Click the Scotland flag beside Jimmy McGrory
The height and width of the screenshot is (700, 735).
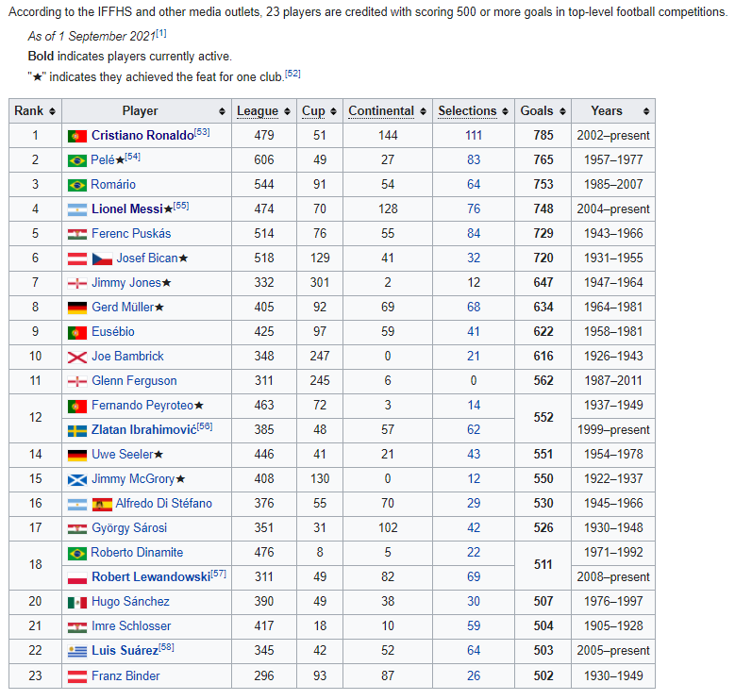click(x=76, y=479)
